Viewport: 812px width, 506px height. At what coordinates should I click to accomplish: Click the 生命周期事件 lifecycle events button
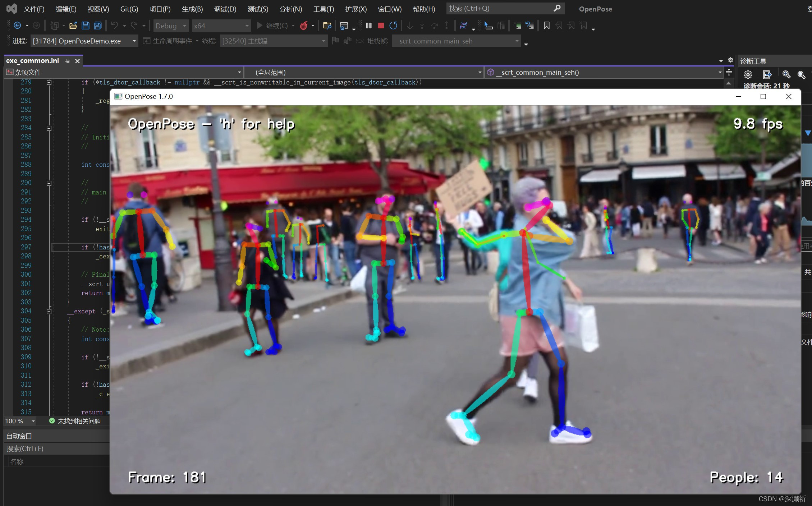(168, 41)
